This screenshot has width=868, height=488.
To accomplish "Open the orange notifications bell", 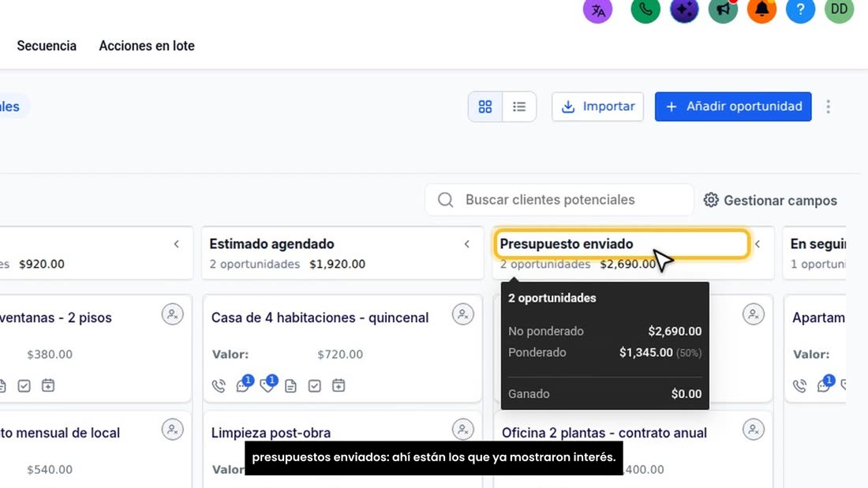I will point(761,9).
